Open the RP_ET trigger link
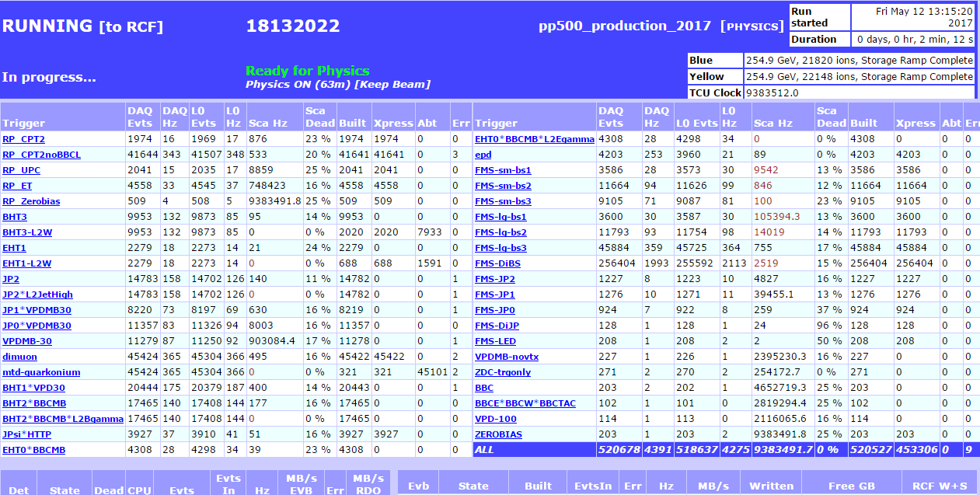Image resolution: width=980 pixels, height=495 pixels. pos(17,186)
